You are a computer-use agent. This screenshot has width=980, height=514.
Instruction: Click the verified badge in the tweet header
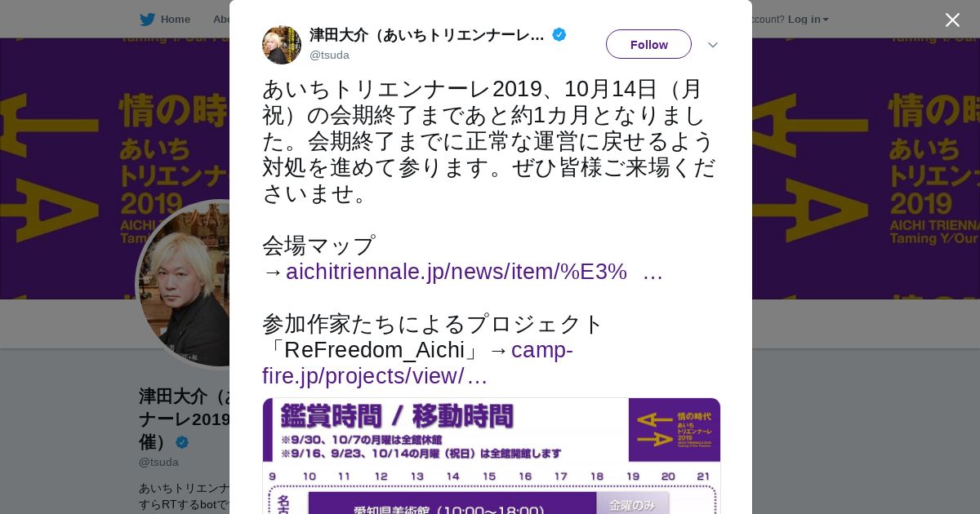tap(559, 34)
